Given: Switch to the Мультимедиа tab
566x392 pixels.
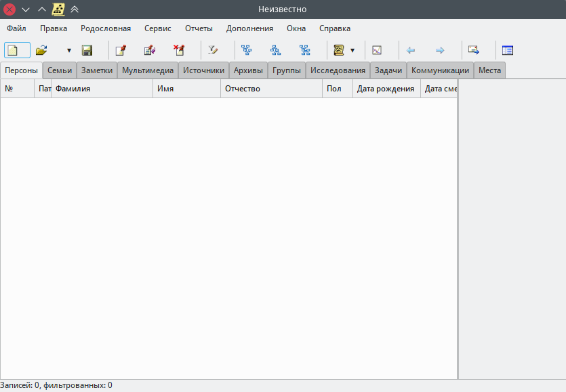Looking at the screenshot, I should (148, 70).
